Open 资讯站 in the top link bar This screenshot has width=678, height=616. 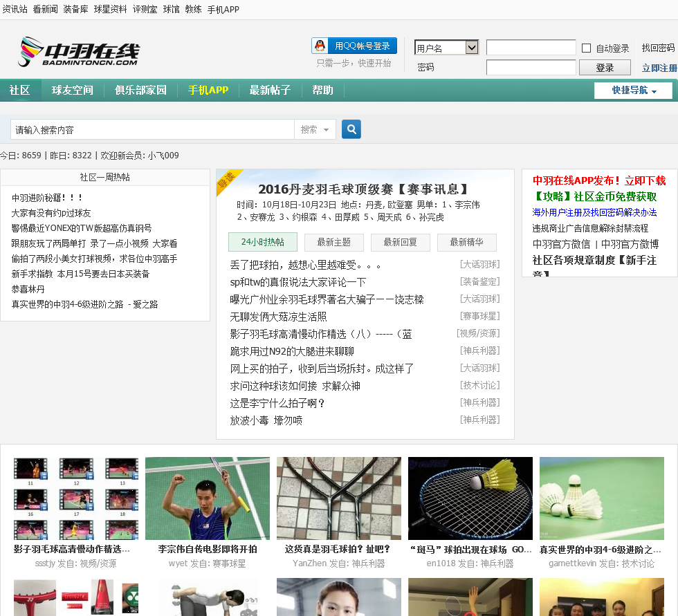coord(15,9)
